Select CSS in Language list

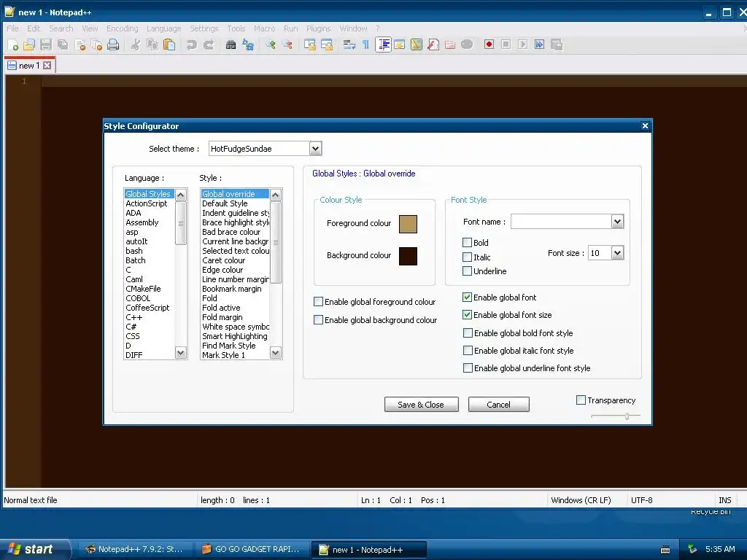coord(133,336)
